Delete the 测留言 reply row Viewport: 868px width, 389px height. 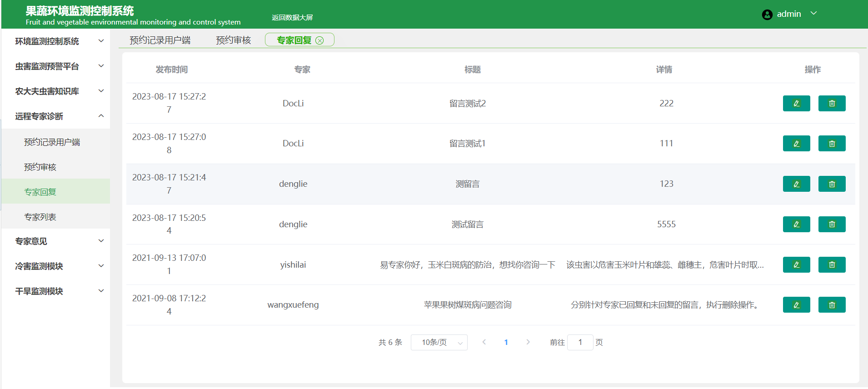coord(832,184)
